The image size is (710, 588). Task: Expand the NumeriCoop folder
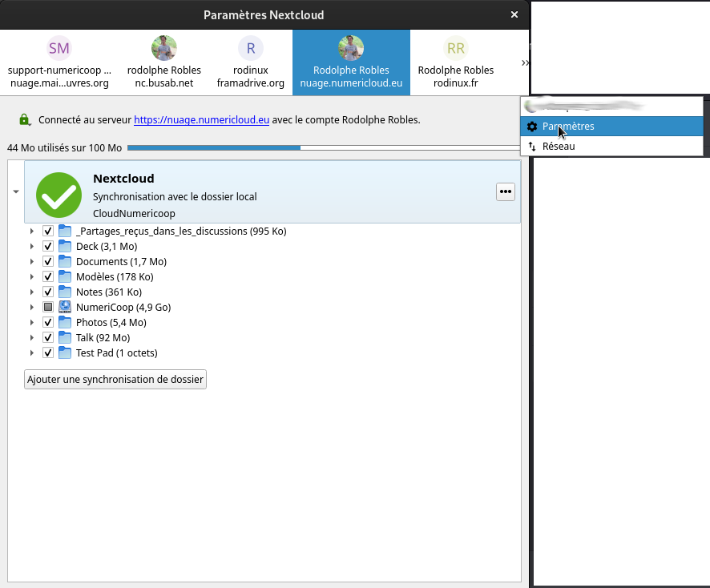point(32,308)
